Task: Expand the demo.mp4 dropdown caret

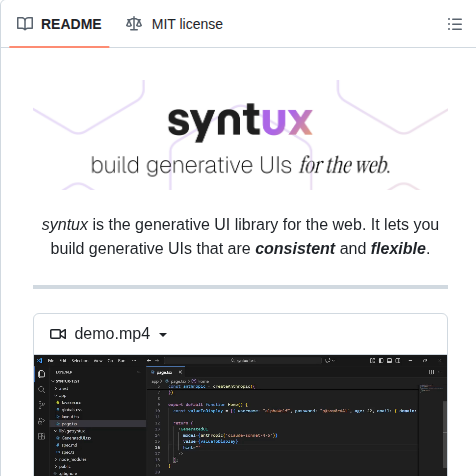Action: (x=163, y=335)
